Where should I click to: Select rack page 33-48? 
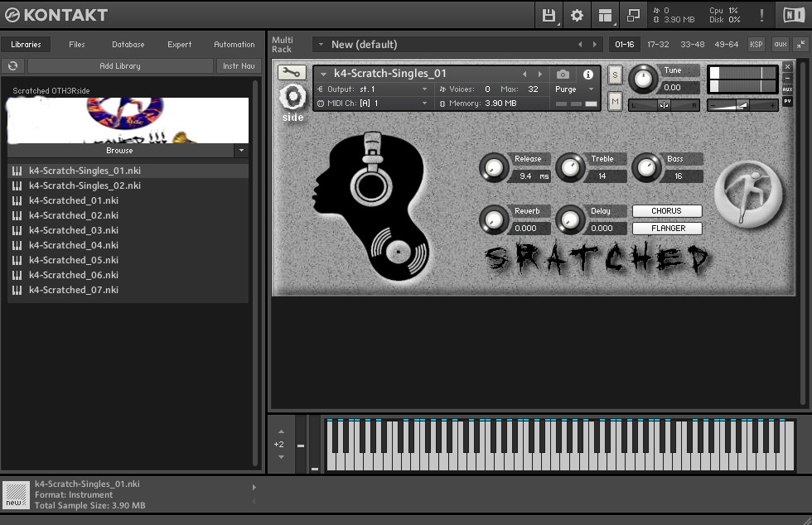tap(693, 45)
